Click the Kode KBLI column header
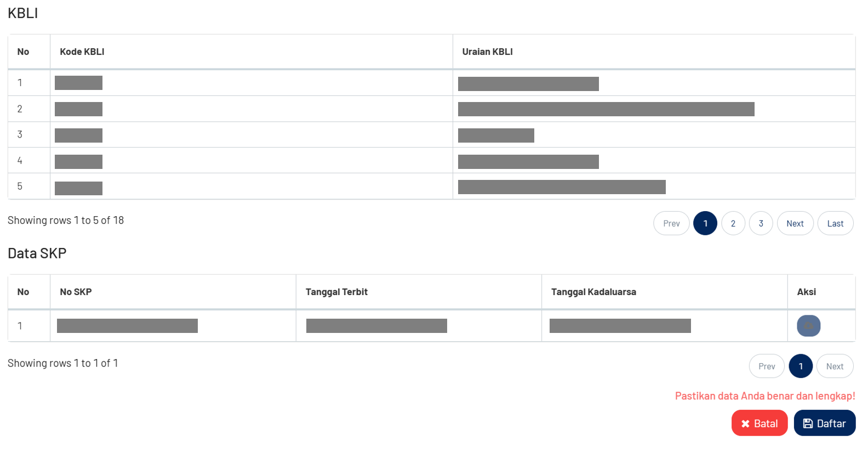 coord(82,52)
